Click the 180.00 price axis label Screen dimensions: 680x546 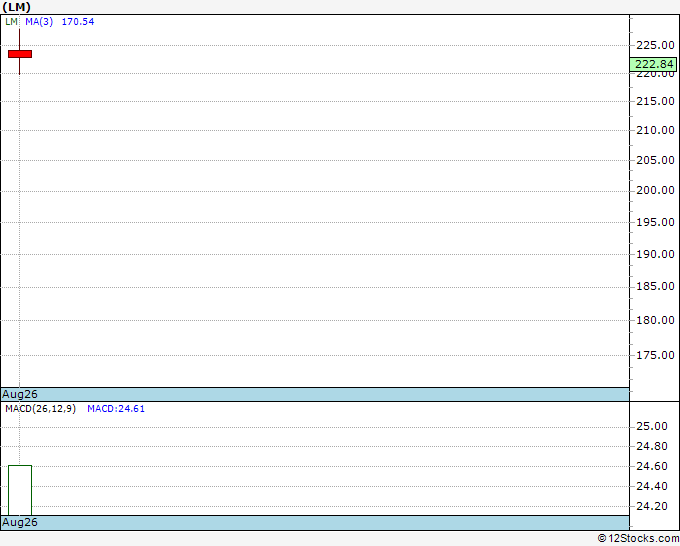pos(655,320)
